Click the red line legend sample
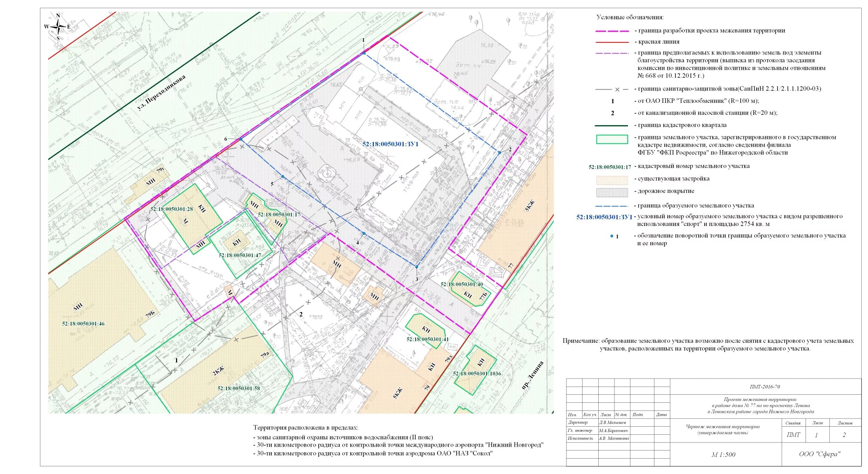This screenshot has width=868, height=474. (612, 42)
